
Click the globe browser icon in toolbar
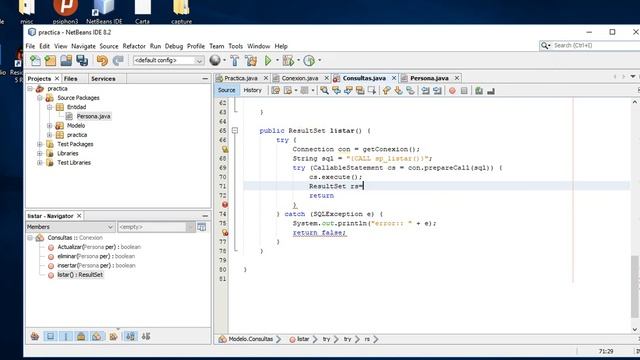tap(215, 60)
